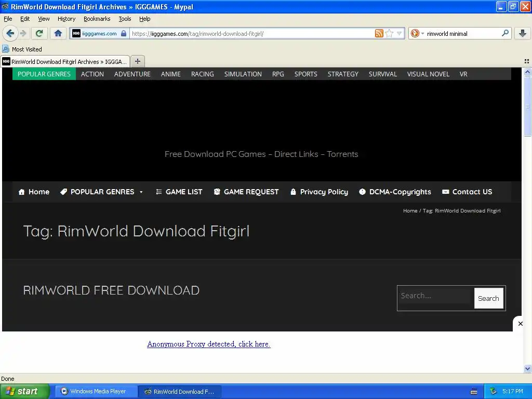Click the green POPULAR GENRES label
Image resolution: width=532 pixels, height=399 pixels.
(44, 74)
